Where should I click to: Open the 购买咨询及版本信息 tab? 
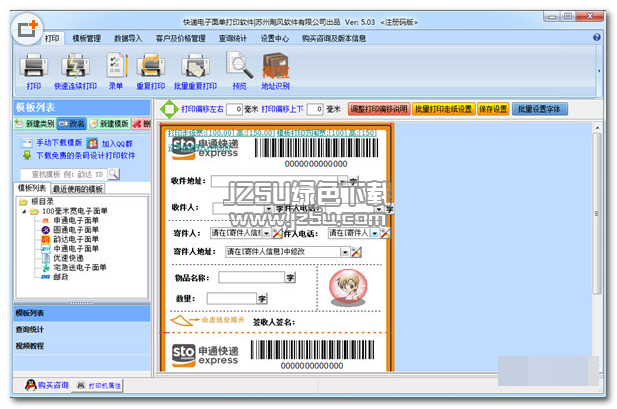coord(334,38)
